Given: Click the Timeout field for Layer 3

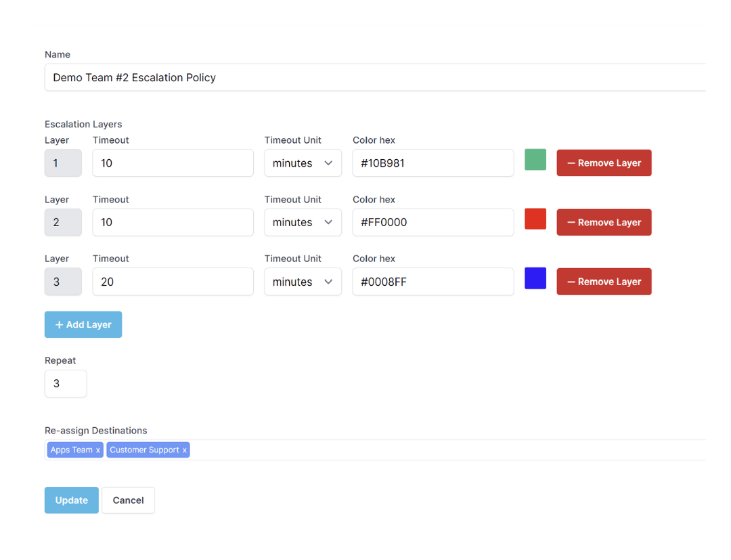Looking at the screenshot, I should pyautogui.click(x=173, y=282).
